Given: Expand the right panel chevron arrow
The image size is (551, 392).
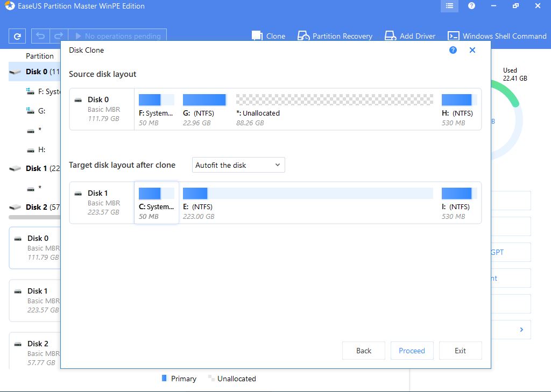Looking at the screenshot, I should point(521,330).
